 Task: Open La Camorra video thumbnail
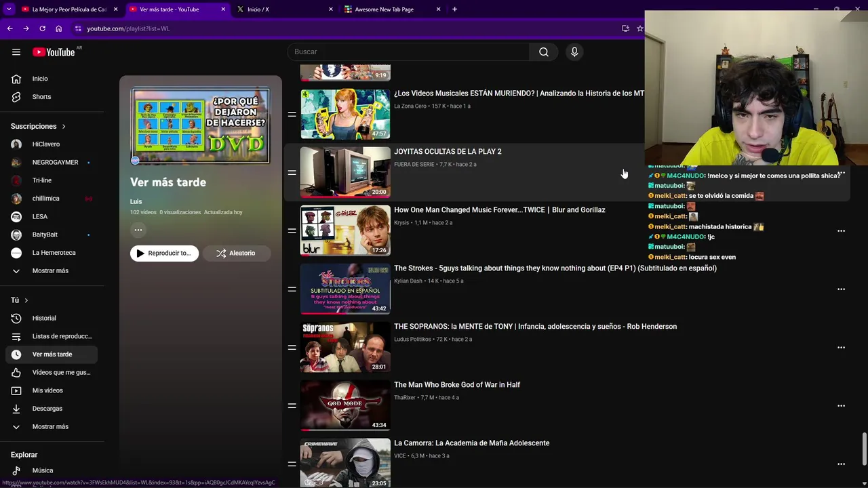pyautogui.click(x=345, y=464)
